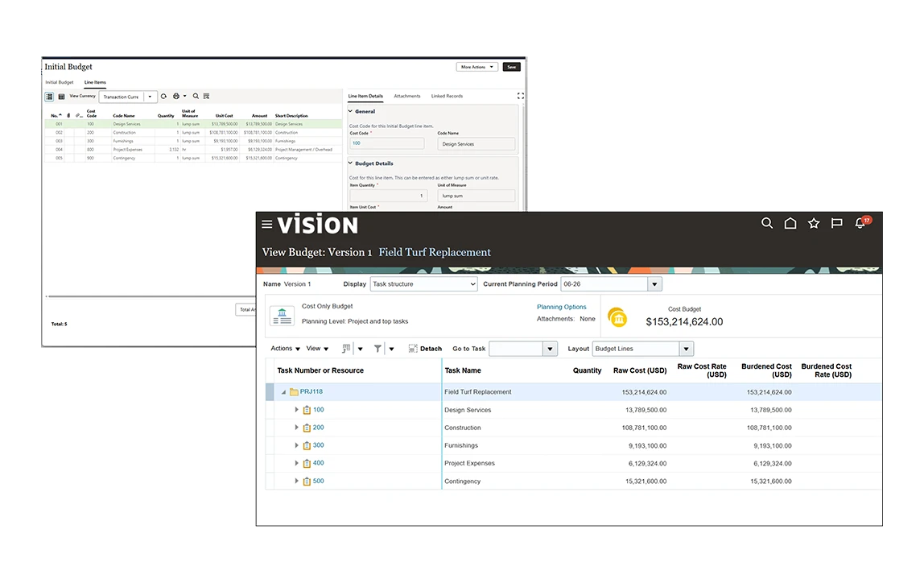This screenshot has height=583, width=924.
Task: Go to Home via the house icon
Action: pyautogui.click(x=790, y=223)
